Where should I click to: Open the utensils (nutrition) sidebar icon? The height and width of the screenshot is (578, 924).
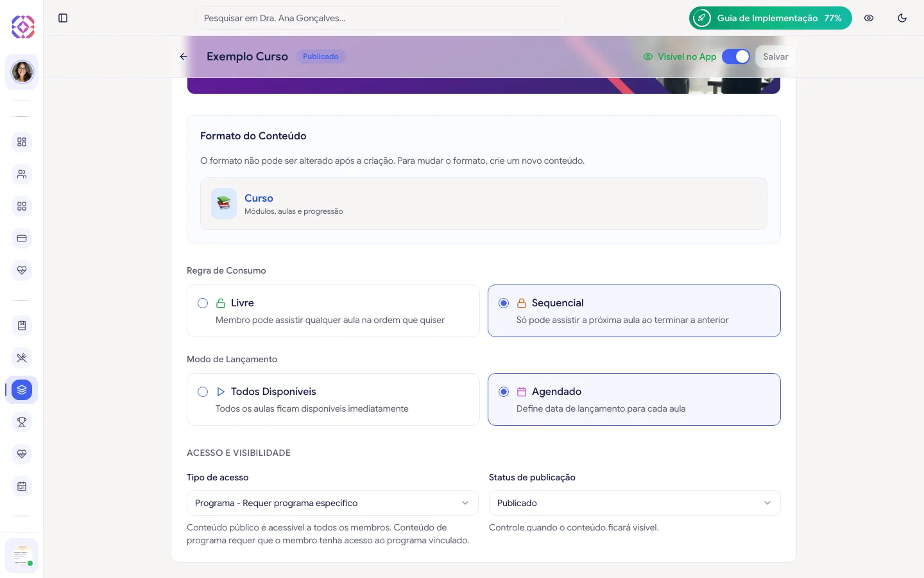[22, 358]
